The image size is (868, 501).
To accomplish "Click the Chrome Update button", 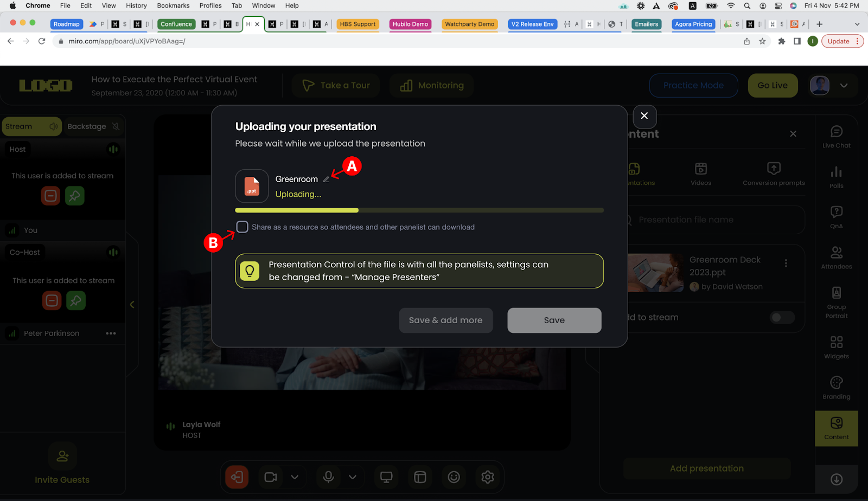I will (842, 41).
